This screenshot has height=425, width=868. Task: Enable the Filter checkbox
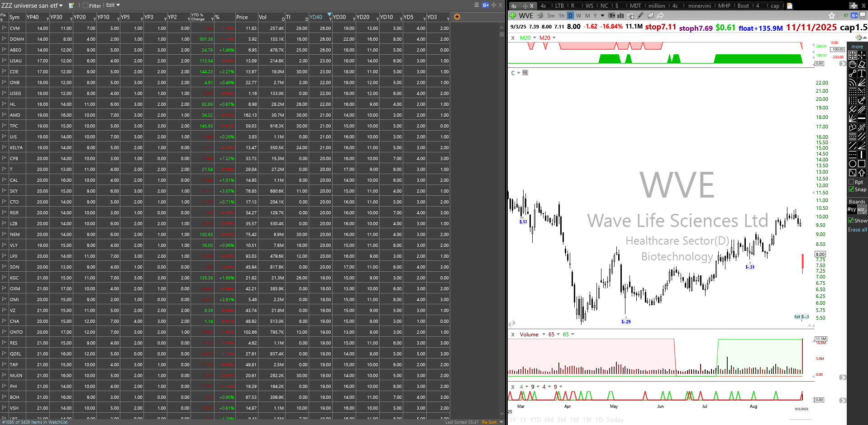tap(86, 5)
